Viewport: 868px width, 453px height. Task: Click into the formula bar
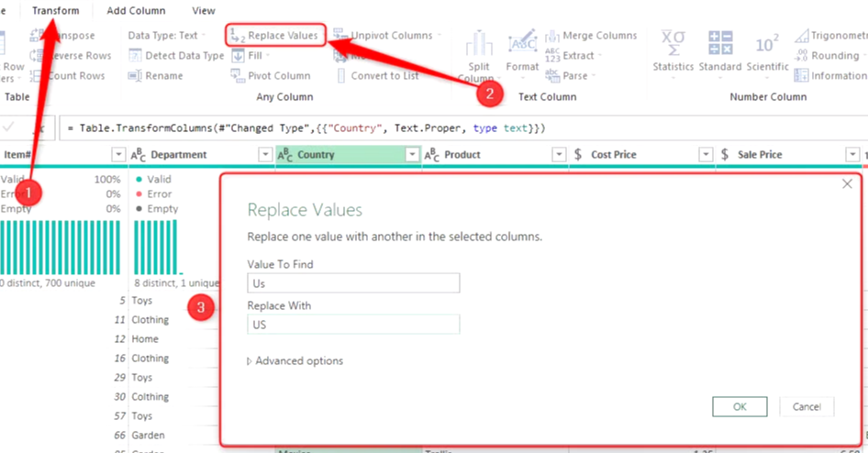click(462, 128)
